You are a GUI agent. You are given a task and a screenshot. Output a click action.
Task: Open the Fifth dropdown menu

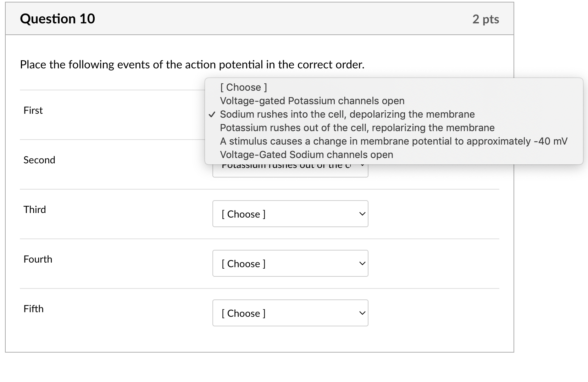[x=290, y=313]
